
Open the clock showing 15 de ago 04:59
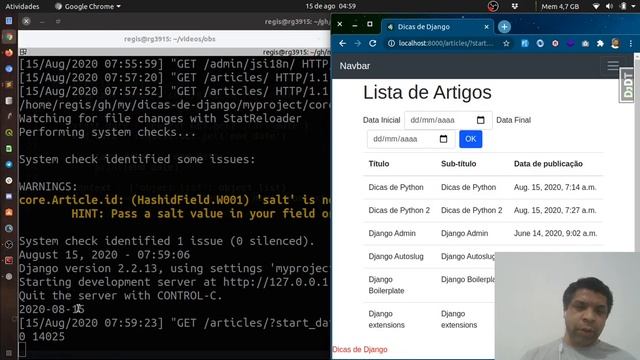[330, 7]
